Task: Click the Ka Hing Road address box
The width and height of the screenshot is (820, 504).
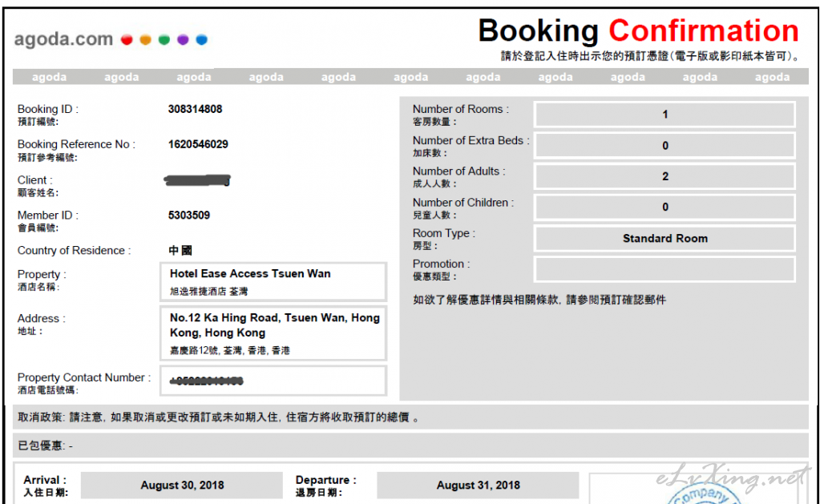Action: [273, 333]
